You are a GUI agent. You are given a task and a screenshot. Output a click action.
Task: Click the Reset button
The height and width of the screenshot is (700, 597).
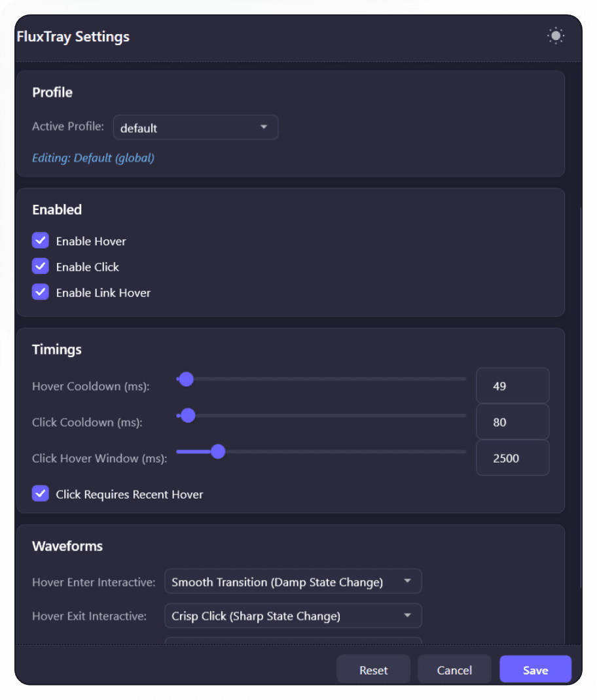[x=373, y=670]
